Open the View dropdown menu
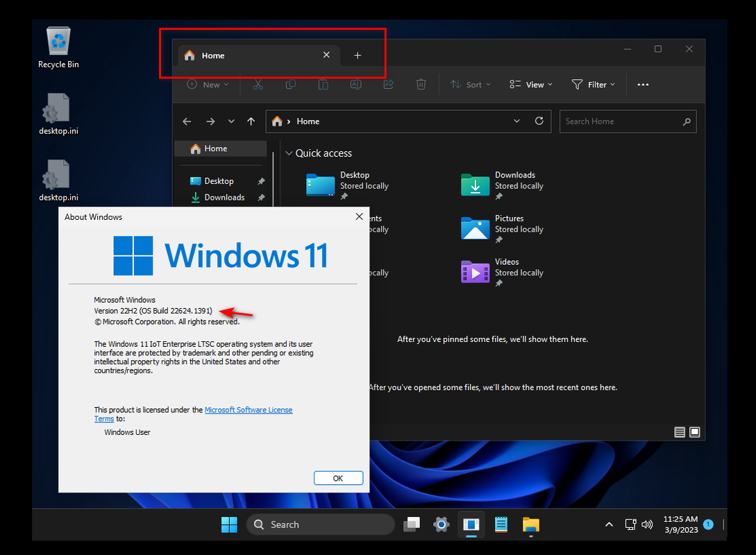756x555 pixels. [531, 85]
